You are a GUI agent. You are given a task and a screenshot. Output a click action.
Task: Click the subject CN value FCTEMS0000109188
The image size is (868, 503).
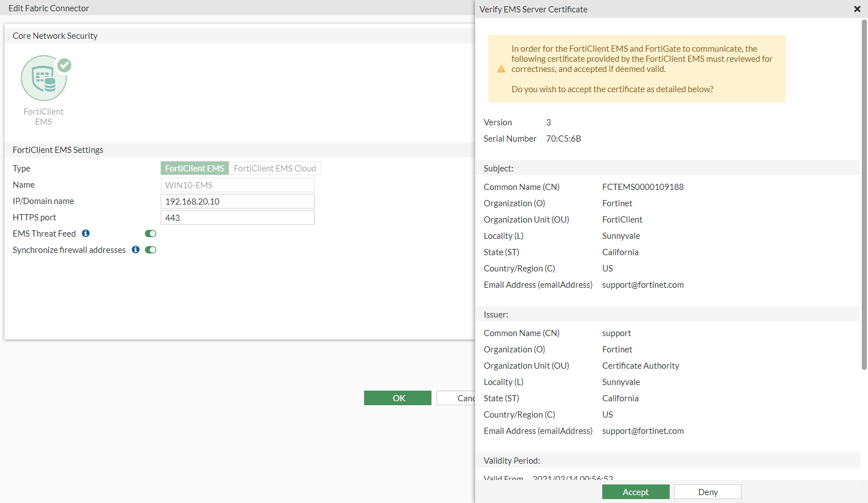[643, 187]
